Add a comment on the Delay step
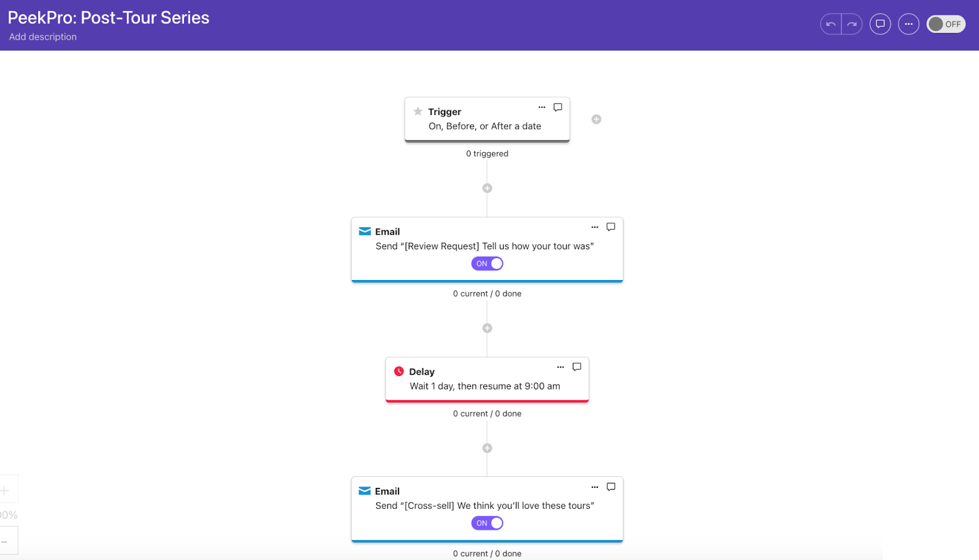This screenshot has width=979, height=560. 576,367
